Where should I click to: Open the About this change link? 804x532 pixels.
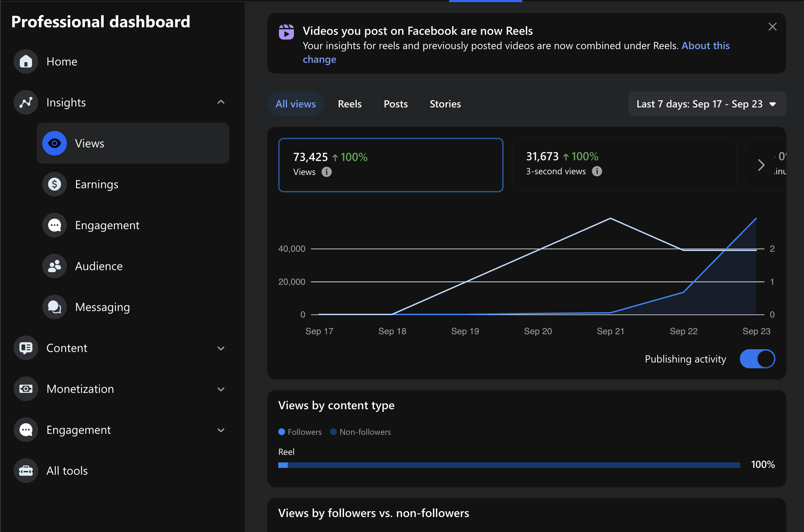click(x=705, y=45)
